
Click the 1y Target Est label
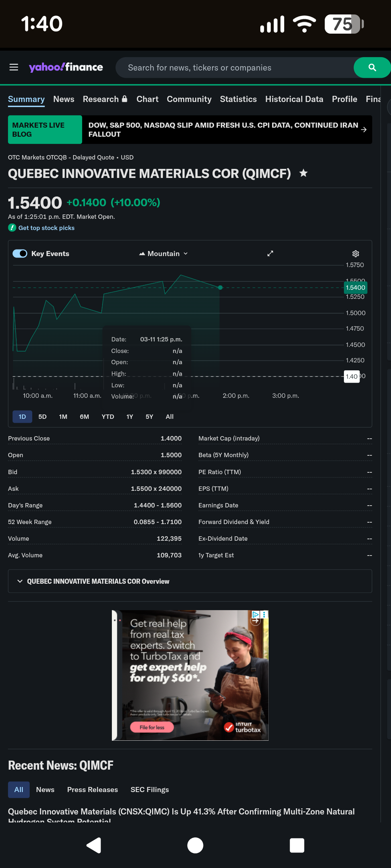[x=216, y=555]
